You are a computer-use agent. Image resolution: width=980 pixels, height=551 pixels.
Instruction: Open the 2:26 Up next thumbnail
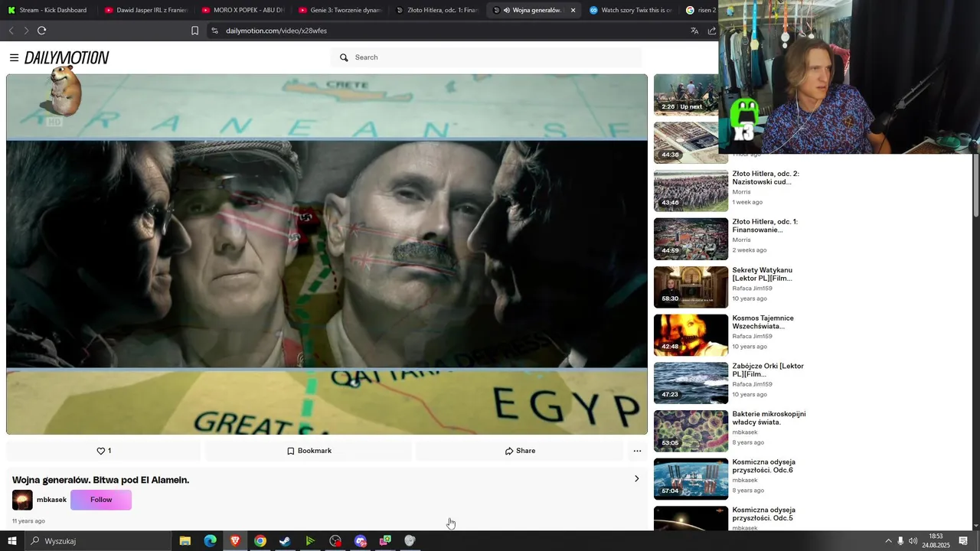pos(686,95)
